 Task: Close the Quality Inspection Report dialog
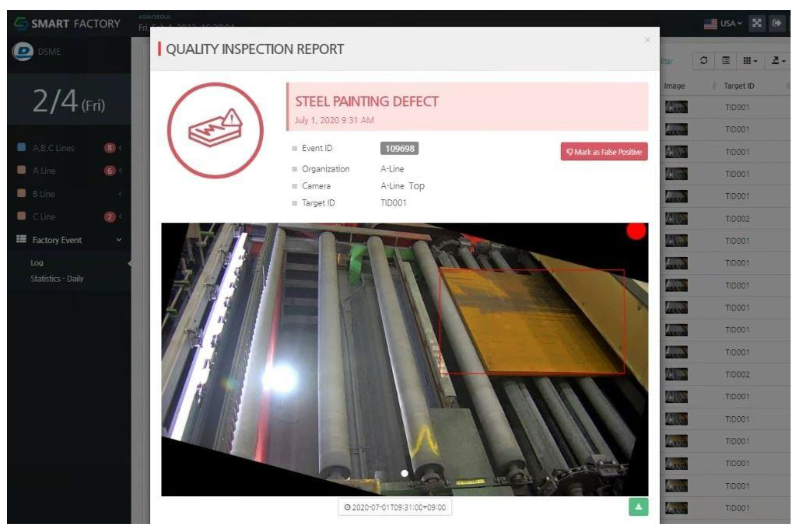point(647,40)
